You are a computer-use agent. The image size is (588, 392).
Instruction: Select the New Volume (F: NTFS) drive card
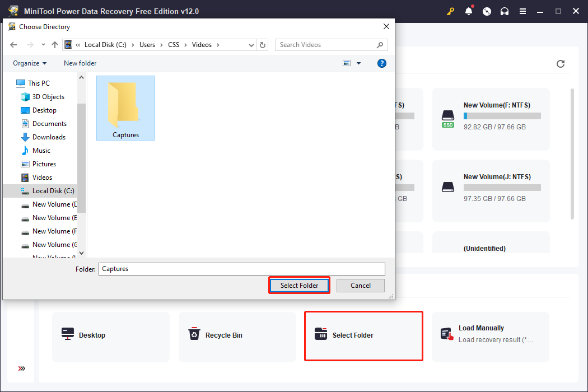tap(491, 119)
